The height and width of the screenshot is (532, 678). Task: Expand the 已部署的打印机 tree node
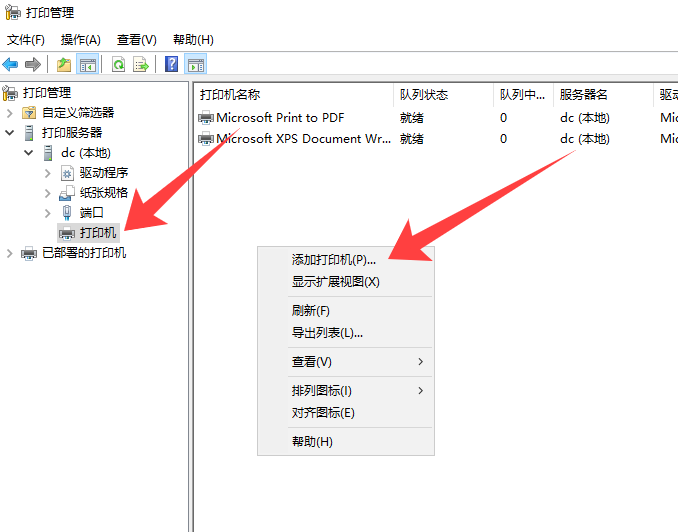tap(10, 253)
